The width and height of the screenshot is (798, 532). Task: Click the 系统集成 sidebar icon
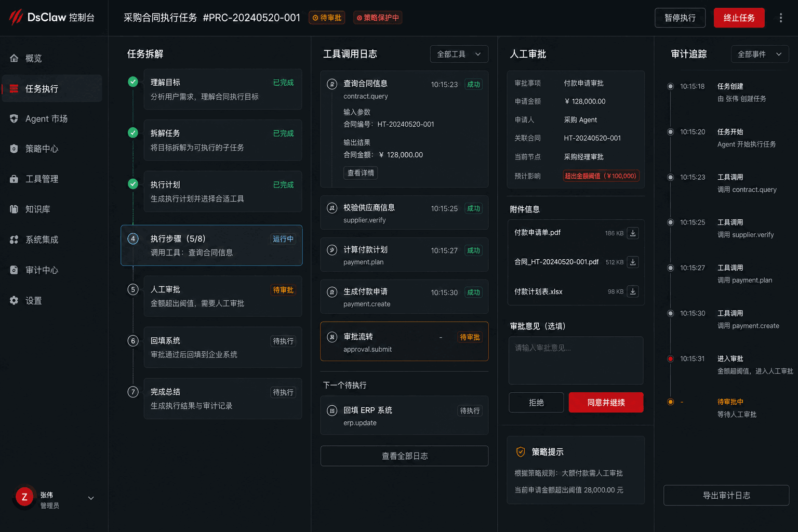pyautogui.click(x=14, y=240)
